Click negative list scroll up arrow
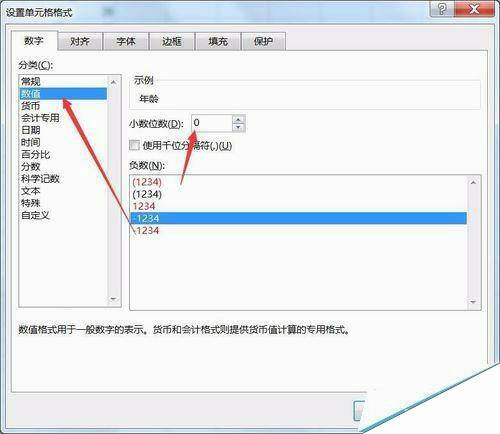The image size is (500, 434). click(x=473, y=182)
